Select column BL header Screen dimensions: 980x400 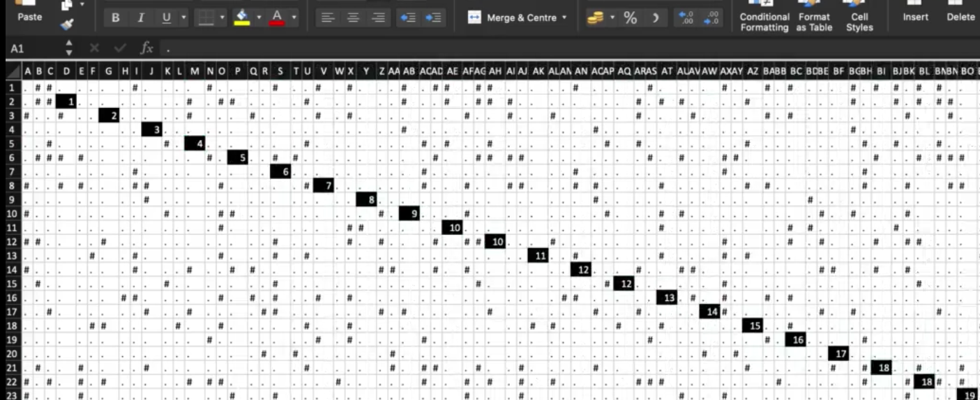pyautogui.click(x=924, y=71)
